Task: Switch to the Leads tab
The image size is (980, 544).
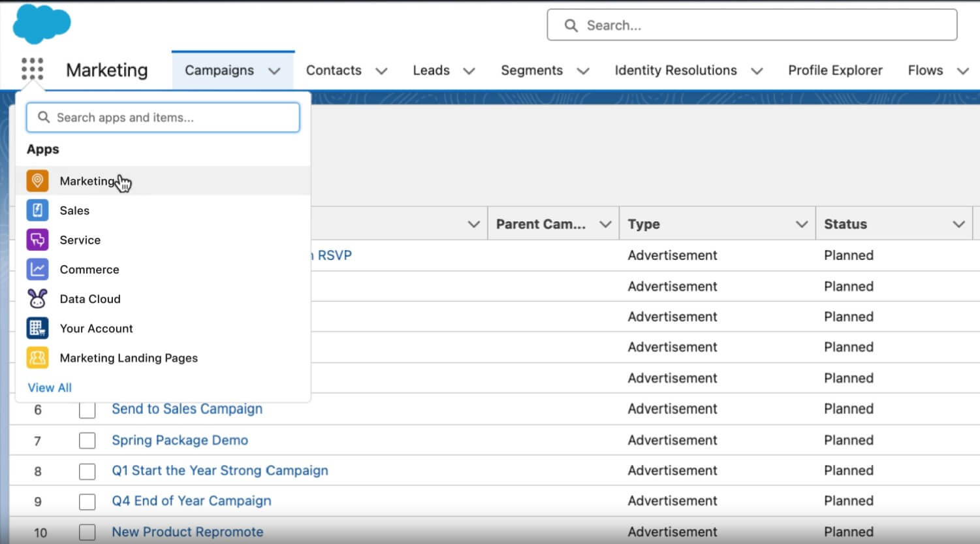Action: coord(431,70)
